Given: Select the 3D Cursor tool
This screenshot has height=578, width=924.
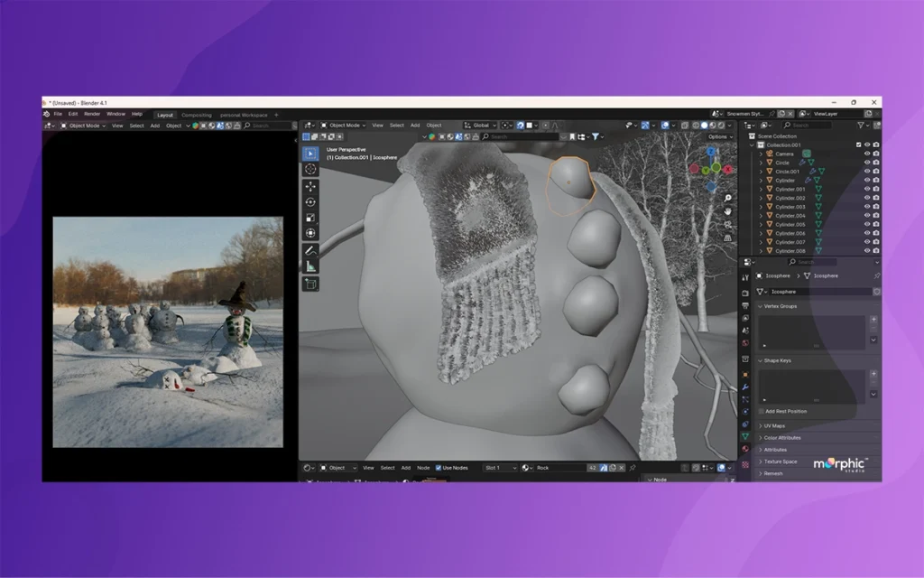Looking at the screenshot, I should (x=310, y=169).
